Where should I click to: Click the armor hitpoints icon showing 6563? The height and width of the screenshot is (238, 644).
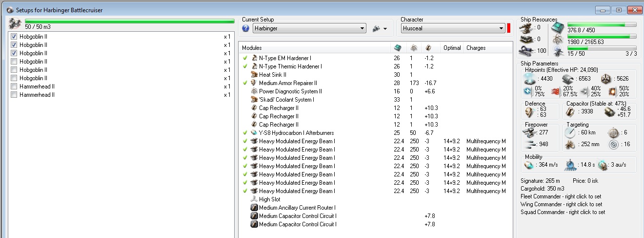point(567,78)
